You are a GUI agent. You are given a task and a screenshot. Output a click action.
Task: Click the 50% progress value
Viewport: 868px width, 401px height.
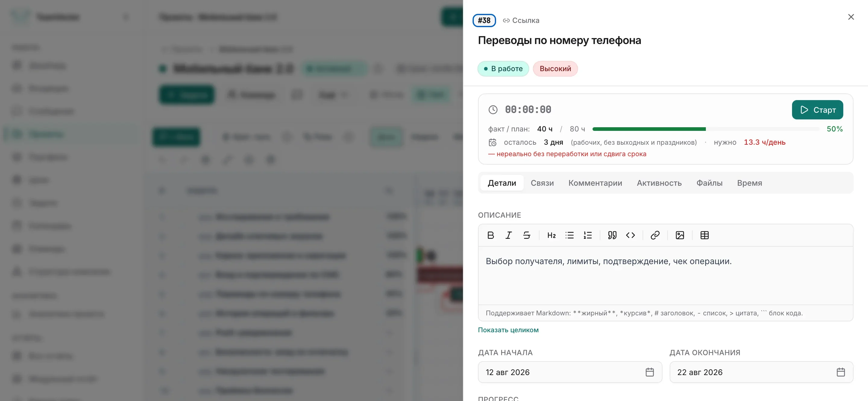click(x=835, y=129)
